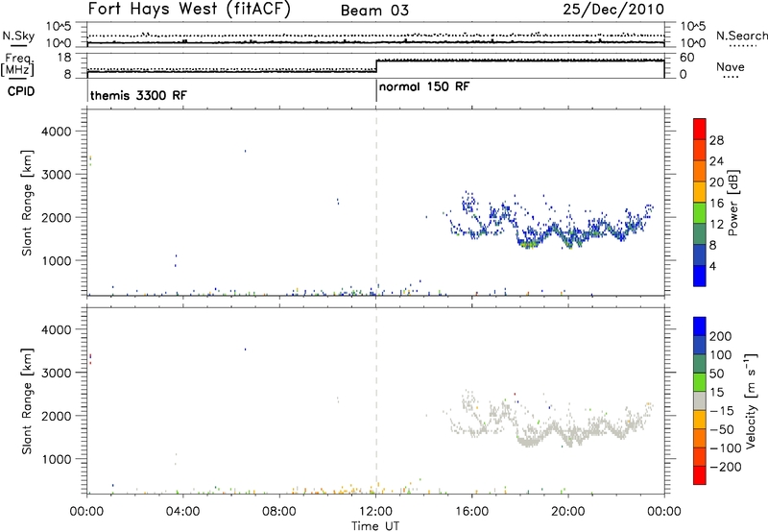Click the gray -15 to 15 Velocity colorbar segment
This screenshot has width=768, height=532.
click(700, 401)
